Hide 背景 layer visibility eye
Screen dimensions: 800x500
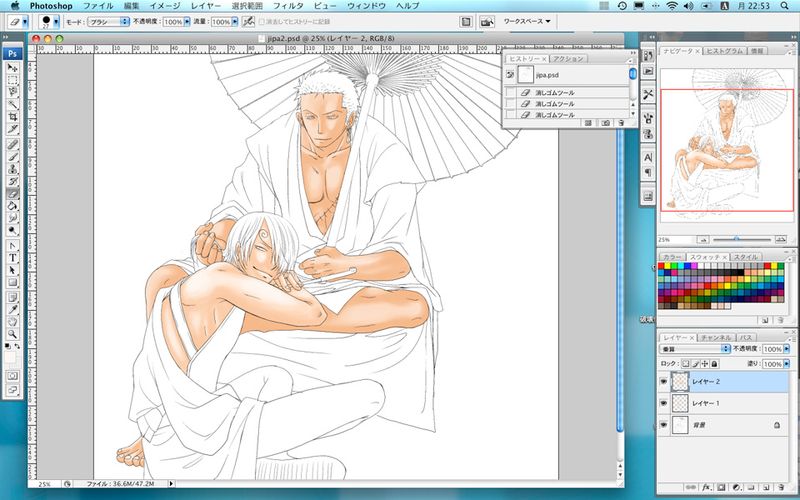pyautogui.click(x=663, y=424)
